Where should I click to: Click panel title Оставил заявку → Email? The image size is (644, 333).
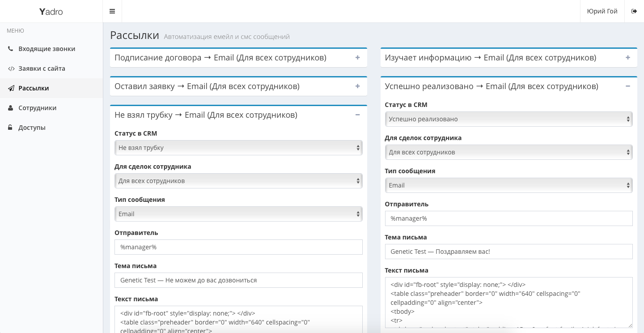click(x=207, y=86)
